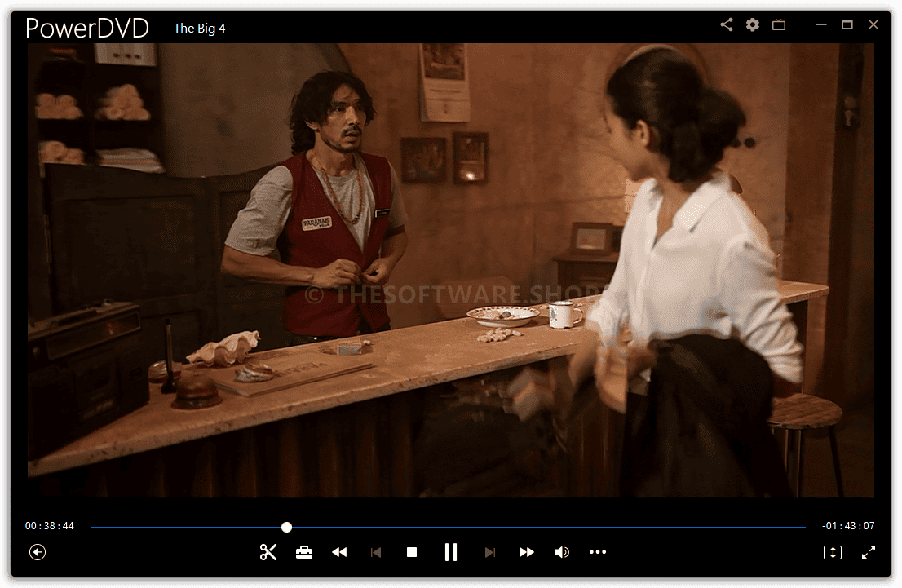Skip to previous chapter
902x588 pixels.
(376, 552)
